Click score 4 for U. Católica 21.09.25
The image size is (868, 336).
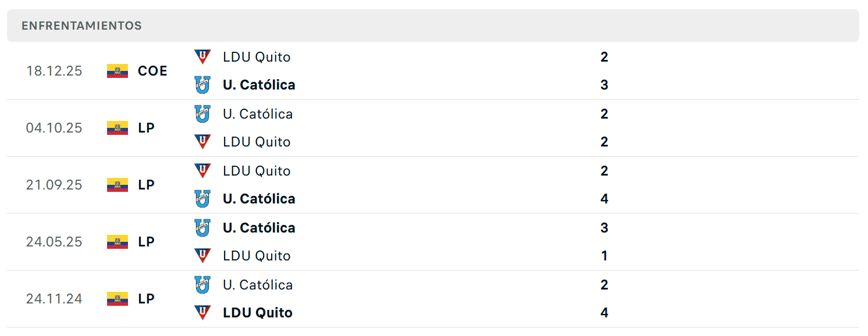click(604, 199)
